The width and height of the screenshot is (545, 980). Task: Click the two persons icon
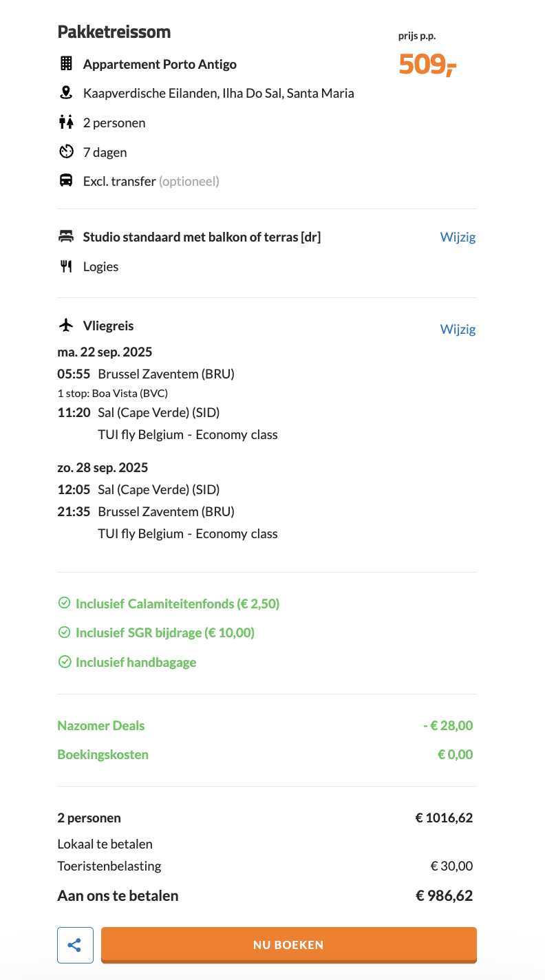tap(66, 122)
